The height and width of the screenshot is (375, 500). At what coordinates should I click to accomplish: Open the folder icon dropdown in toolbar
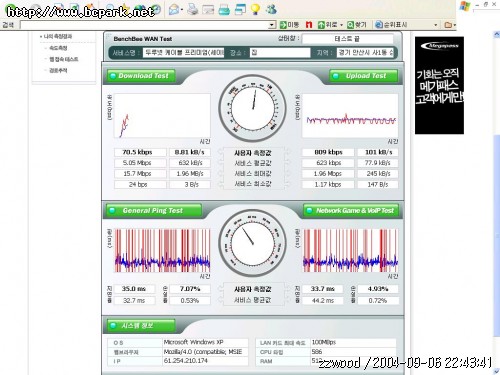[x=450, y=25]
